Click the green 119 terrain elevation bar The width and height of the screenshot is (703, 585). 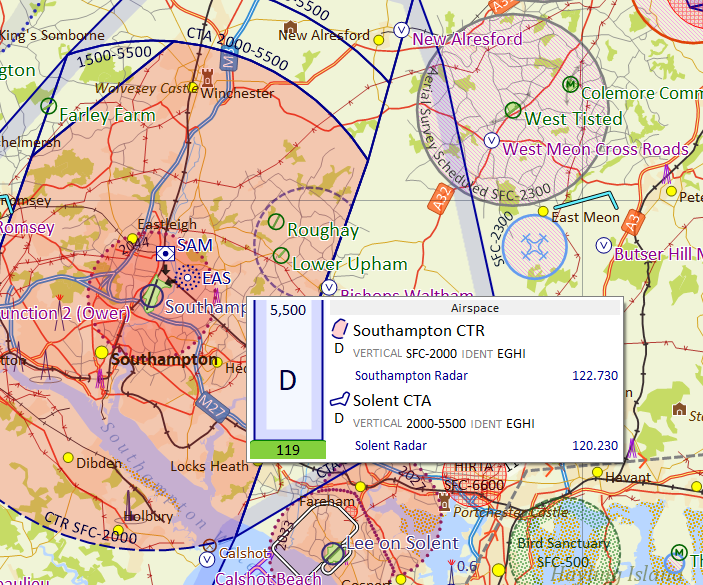288,450
